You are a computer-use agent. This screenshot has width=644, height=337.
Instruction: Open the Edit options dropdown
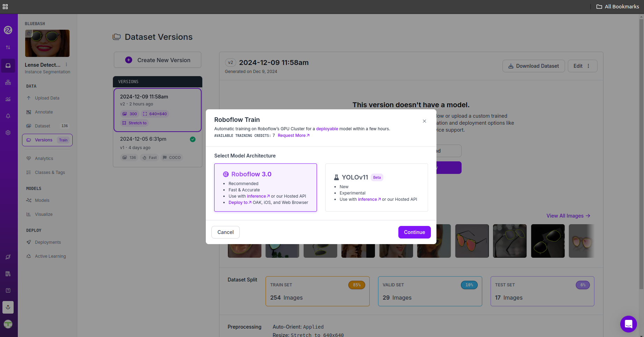[583, 66]
